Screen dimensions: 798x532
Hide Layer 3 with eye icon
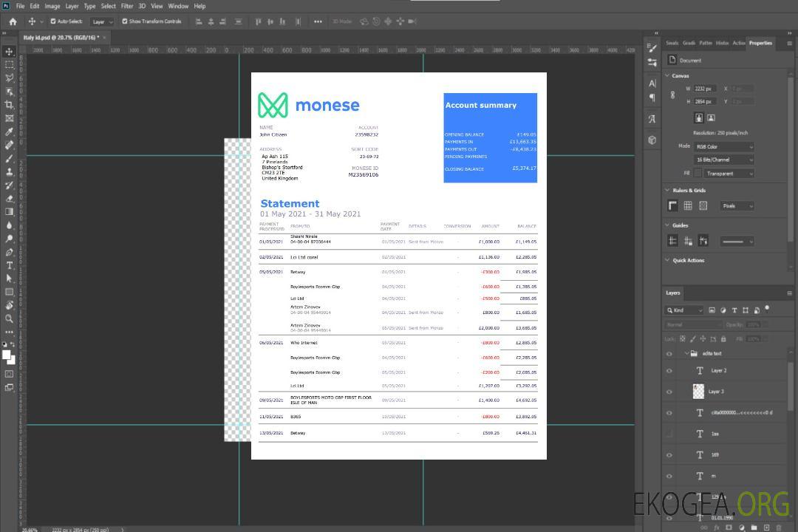click(x=669, y=392)
